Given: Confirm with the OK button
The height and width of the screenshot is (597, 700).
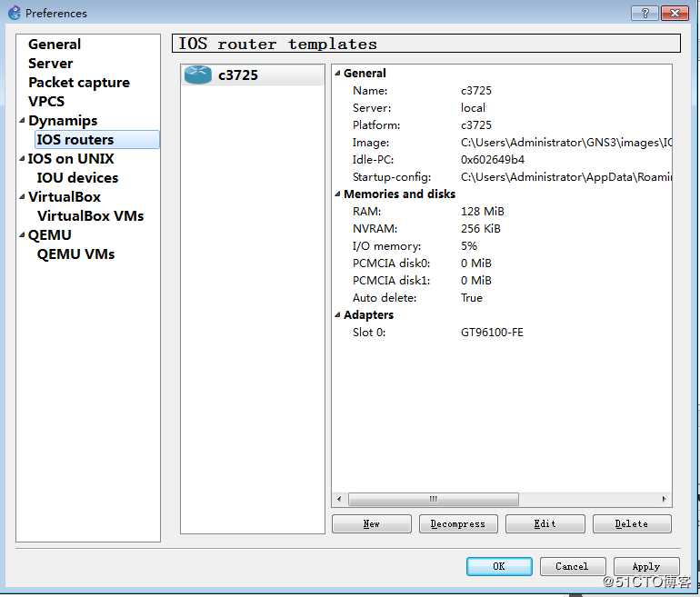Looking at the screenshot, I should pyautogui.click(x=499, y=566).
